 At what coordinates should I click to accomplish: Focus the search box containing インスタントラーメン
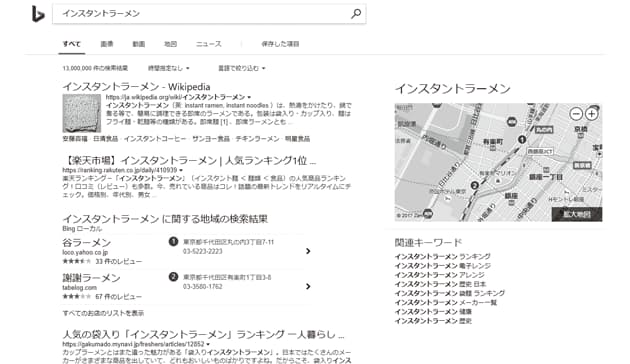coord(209,14)
